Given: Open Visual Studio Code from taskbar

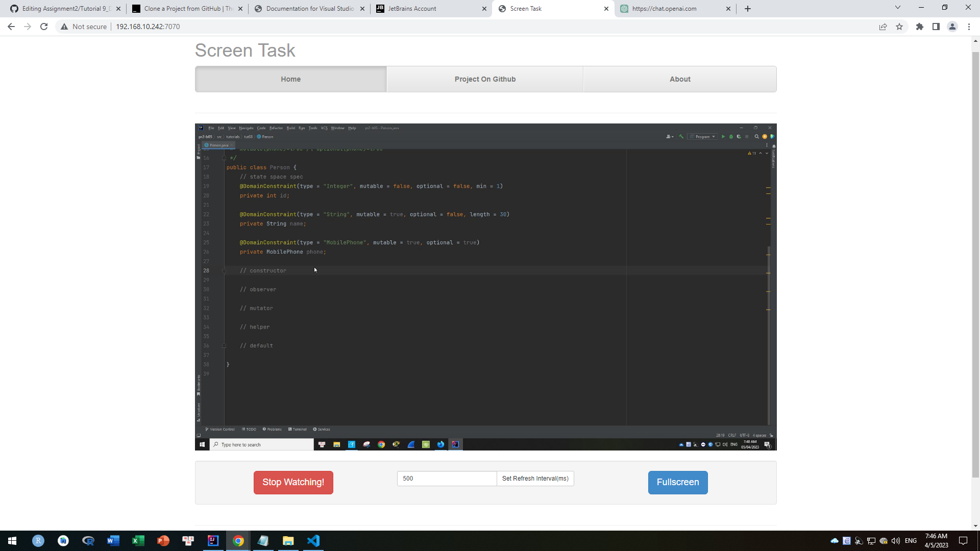Looking at the screenshot, I should [x=313, y=541].
